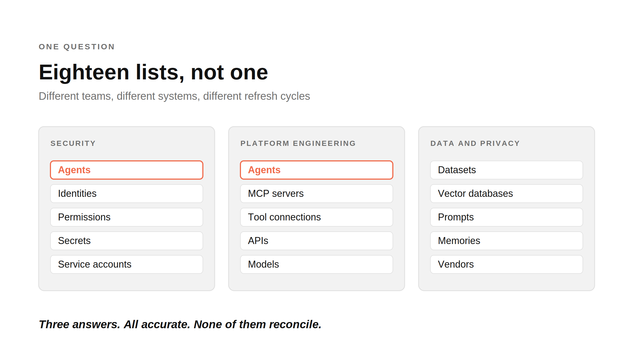
Task: Choose the Service accounts item
Action: 126,264
